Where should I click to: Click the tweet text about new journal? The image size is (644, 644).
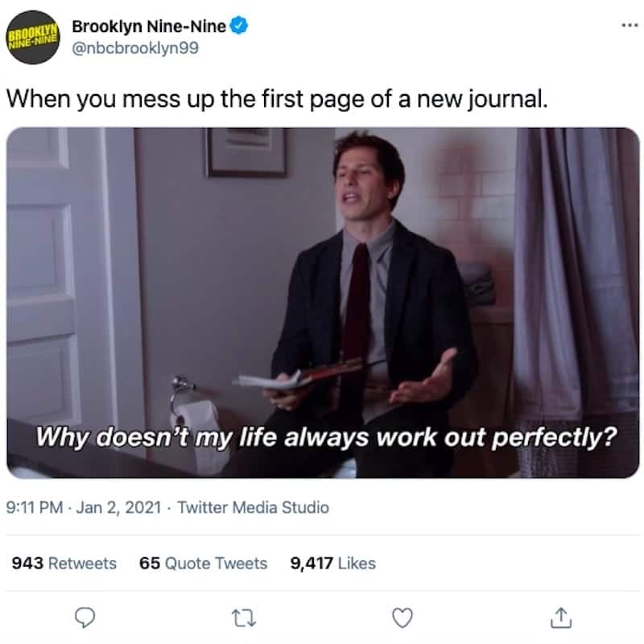click(277, 99)
